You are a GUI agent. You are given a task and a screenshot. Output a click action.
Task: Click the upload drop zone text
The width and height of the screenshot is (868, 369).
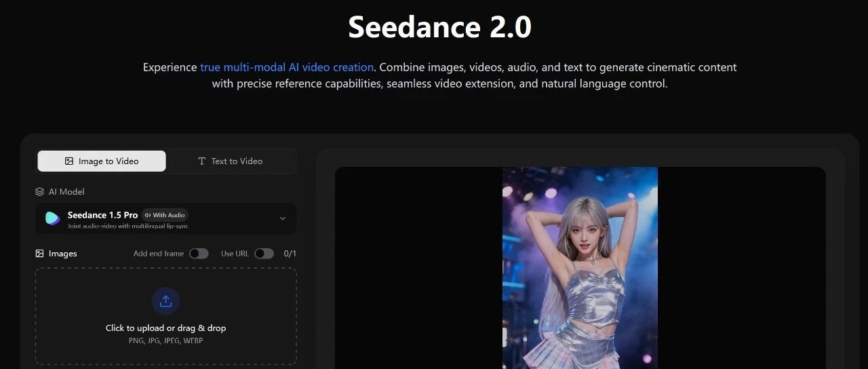165,328
